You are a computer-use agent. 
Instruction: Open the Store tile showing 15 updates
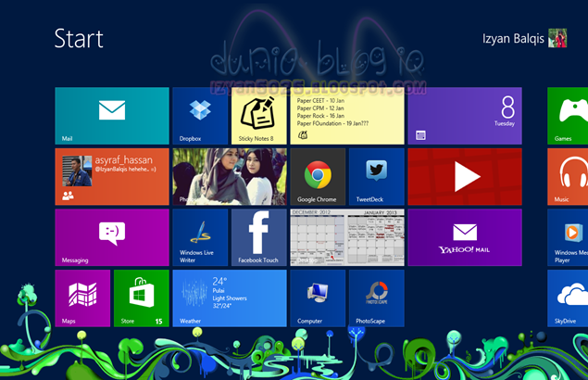[142, 298]
